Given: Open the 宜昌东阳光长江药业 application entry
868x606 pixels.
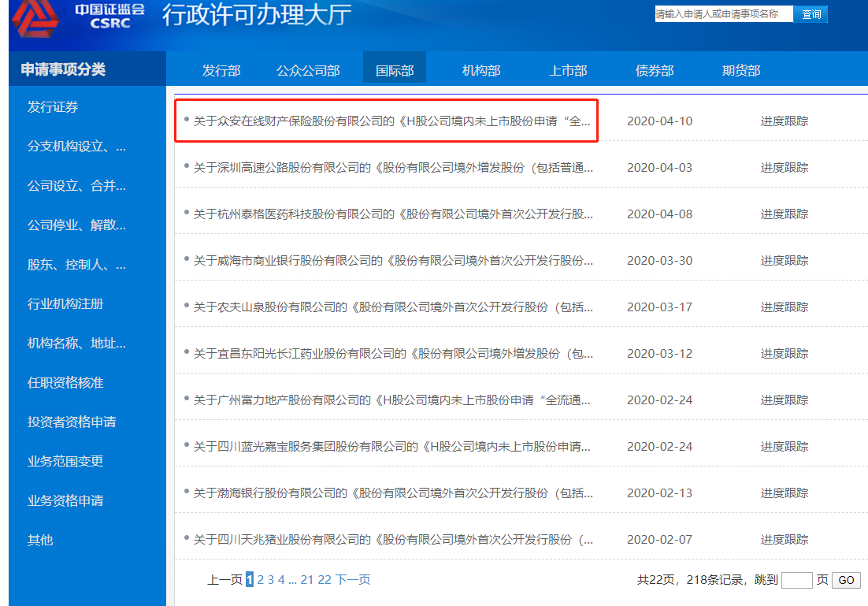Looking at the screenshot, I should 393,354.
